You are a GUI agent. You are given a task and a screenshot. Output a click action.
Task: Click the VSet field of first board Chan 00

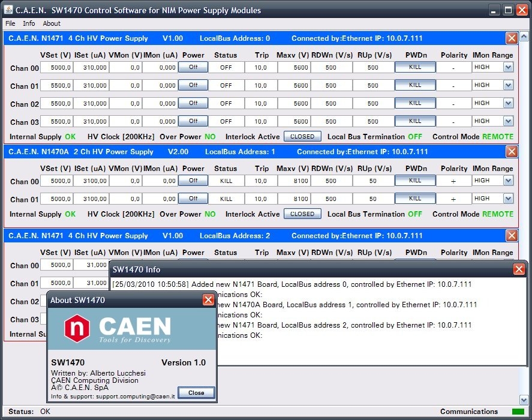[57, 68]
